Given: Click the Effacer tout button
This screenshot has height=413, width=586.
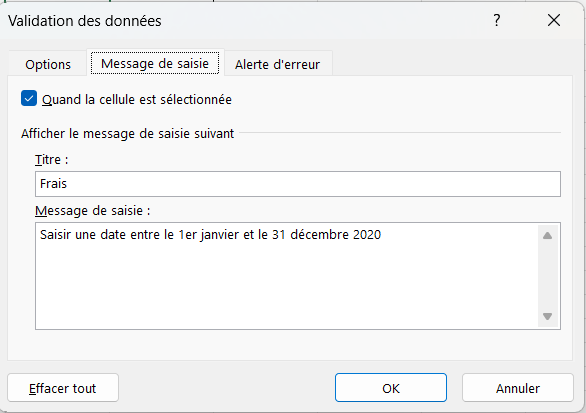Looking at the screenshot, I should (63, 388).
